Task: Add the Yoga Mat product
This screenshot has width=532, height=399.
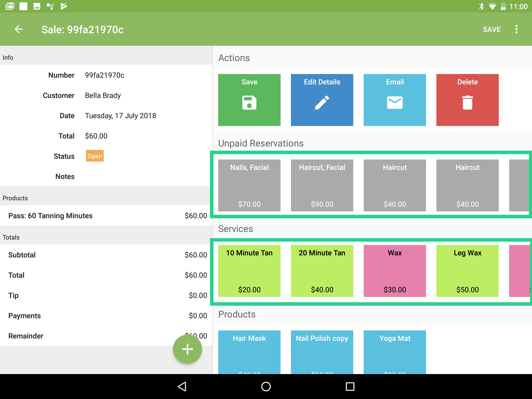Action: coord(395,352)
